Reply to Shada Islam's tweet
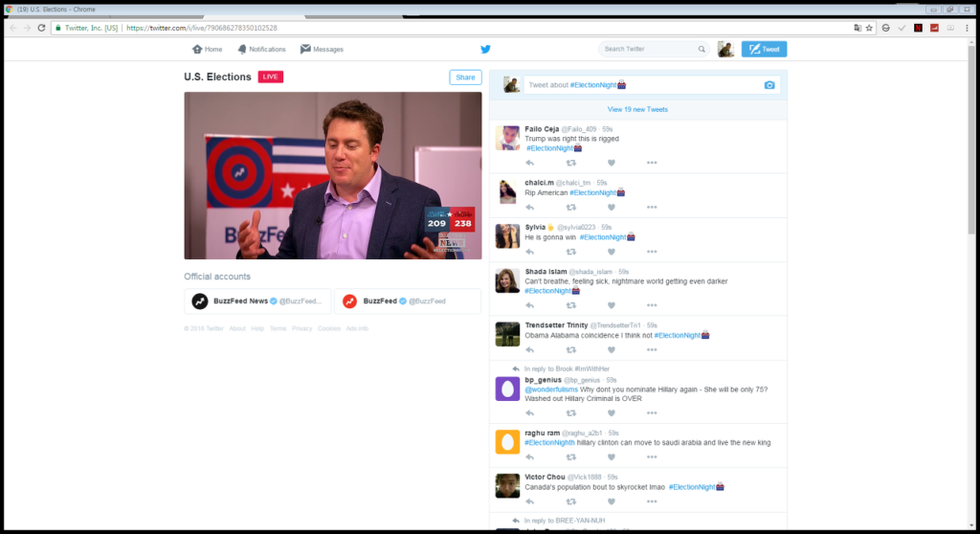 tap(529, 305)
